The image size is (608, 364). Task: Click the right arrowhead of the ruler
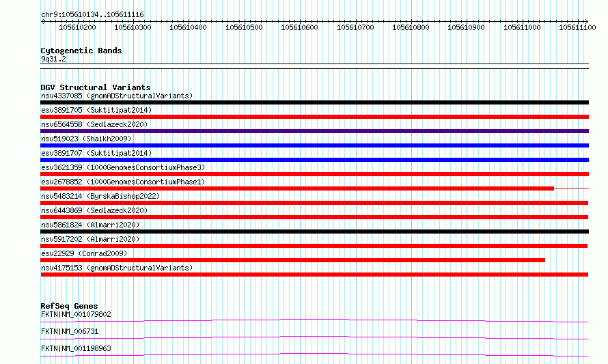pos(586,21)
